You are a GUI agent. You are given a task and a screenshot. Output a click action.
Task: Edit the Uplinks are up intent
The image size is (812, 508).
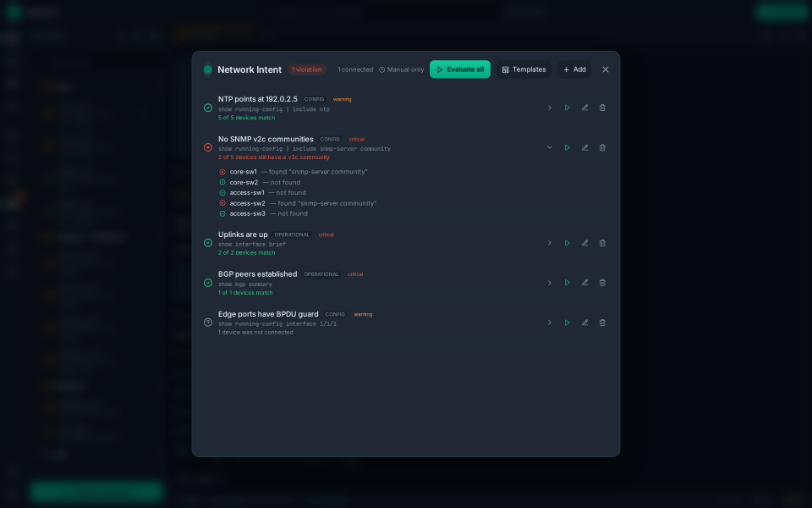click(x=584, y=243)
